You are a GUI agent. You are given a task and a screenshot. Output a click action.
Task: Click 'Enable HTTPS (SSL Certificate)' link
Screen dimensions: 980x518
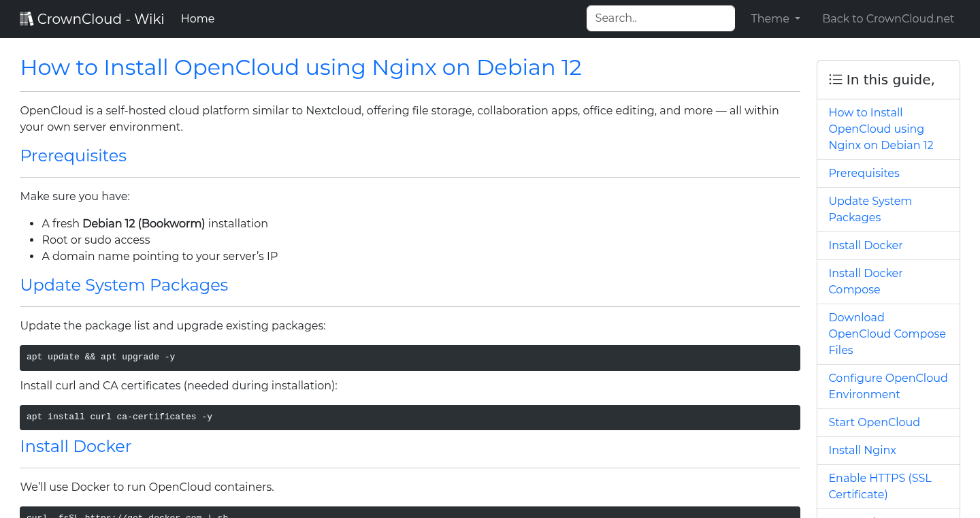[x=880, y=486]
